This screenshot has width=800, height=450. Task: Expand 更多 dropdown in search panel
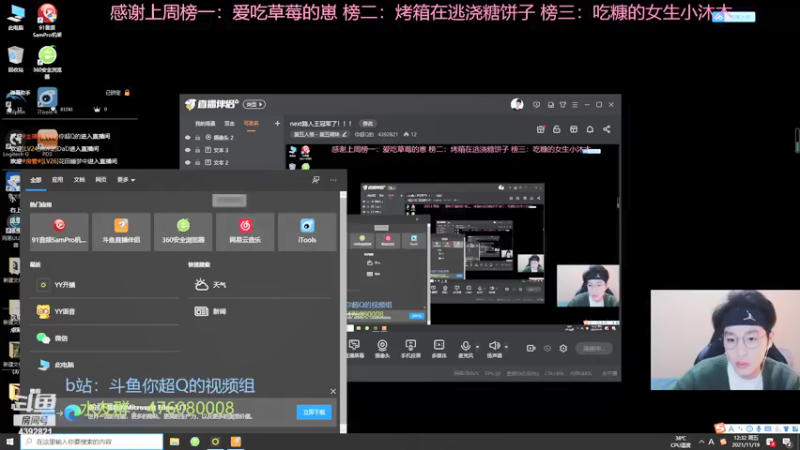coord(126,180)
